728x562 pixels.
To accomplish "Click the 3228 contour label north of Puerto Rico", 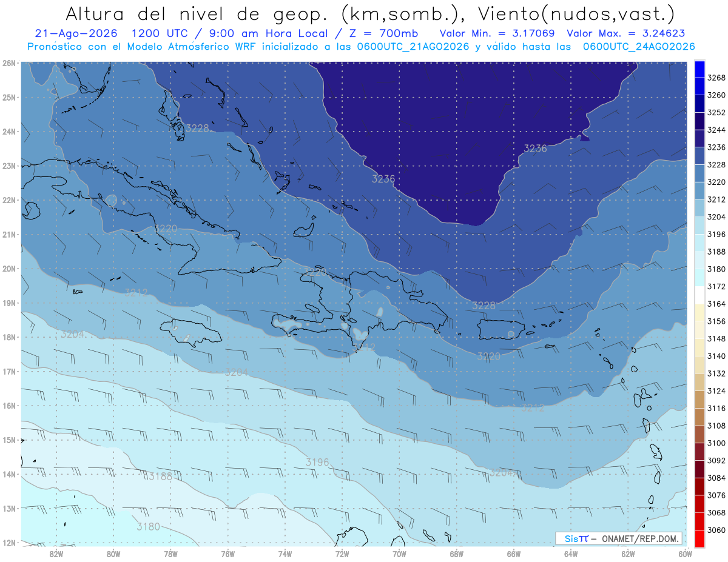I will (x=484, y=306).
